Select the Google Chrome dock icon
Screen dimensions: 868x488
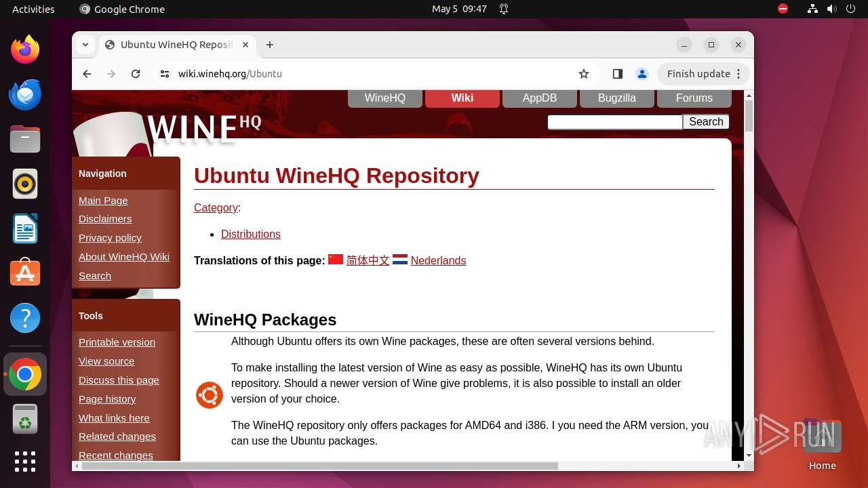tap(25, 374)
